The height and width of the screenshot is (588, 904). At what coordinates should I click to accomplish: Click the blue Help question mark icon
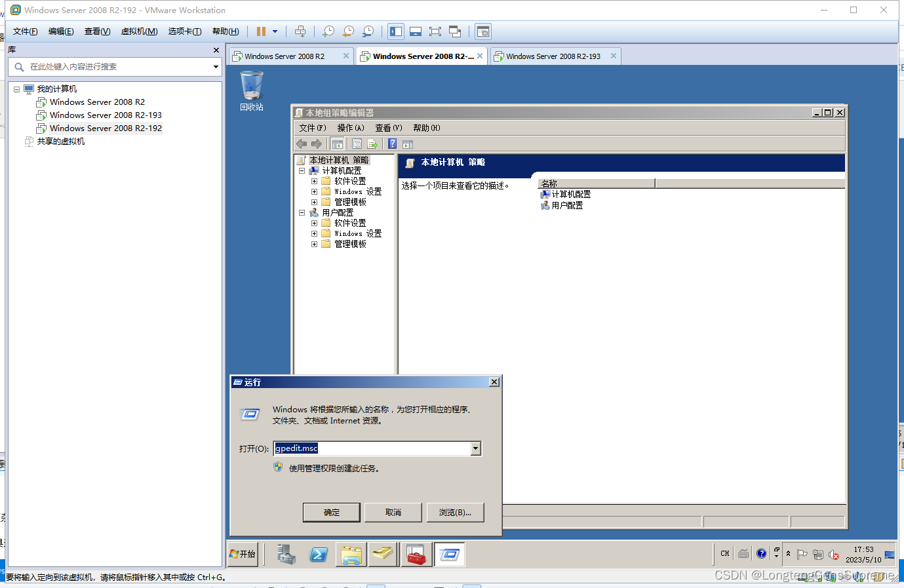tap(392, 144)
